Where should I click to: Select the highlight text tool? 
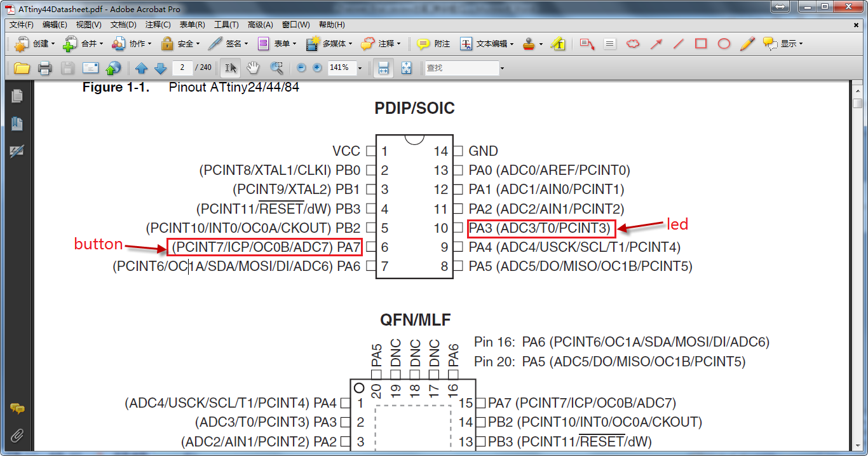(558, 44)
